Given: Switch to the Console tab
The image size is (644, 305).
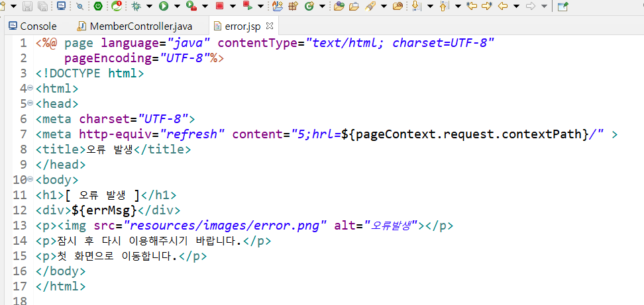Looking at the screenshot, I should 33,26.
